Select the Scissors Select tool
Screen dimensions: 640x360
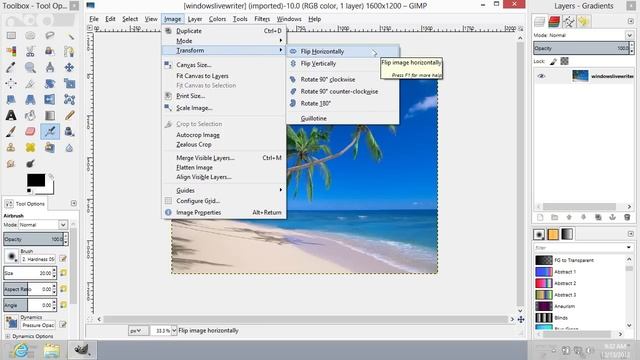click(30, 51)
